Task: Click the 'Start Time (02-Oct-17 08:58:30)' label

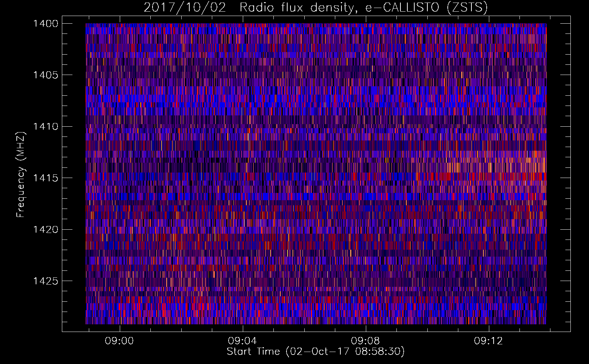Action: (x=316, y=352)
